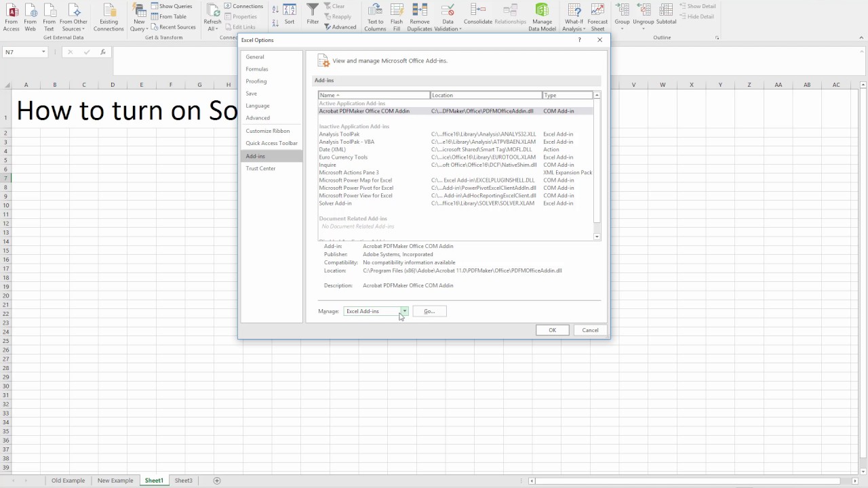Open Advanced filter options
868x488 pixels.
(x=340, y=27)
